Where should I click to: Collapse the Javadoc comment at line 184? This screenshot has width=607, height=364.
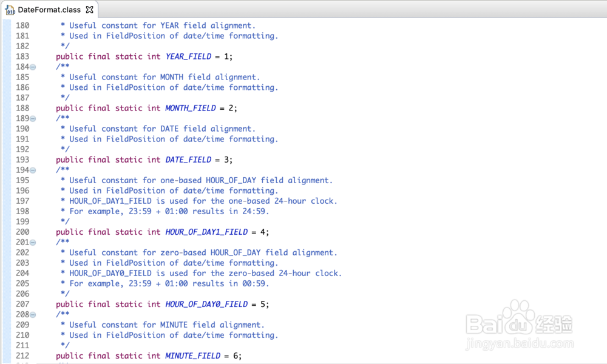33,67
